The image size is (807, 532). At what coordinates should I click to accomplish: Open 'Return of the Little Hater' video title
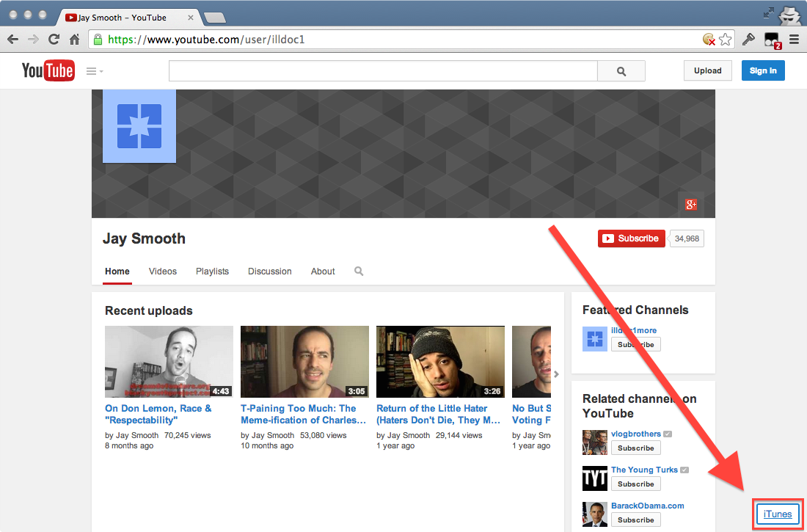[439, 414]
